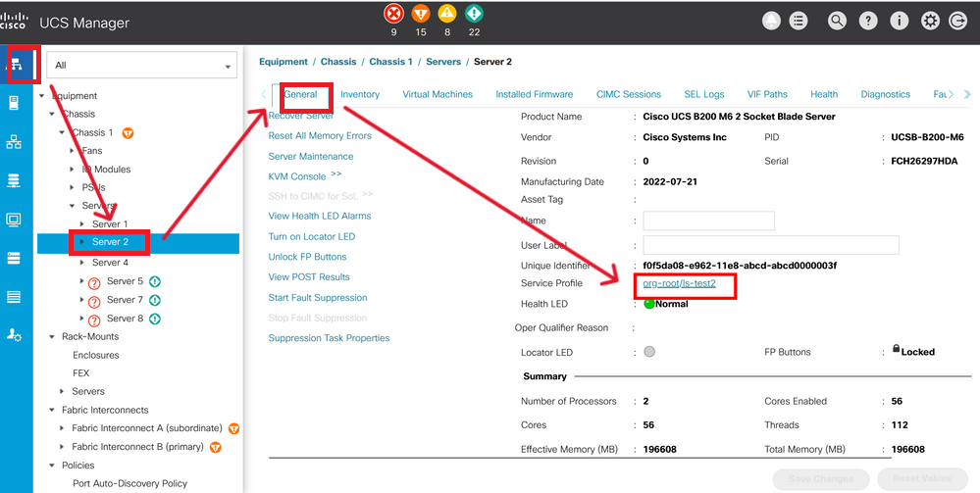Screen dimensions: 980x493
Task: Click the logout icon in header
Action: [957, 22]
